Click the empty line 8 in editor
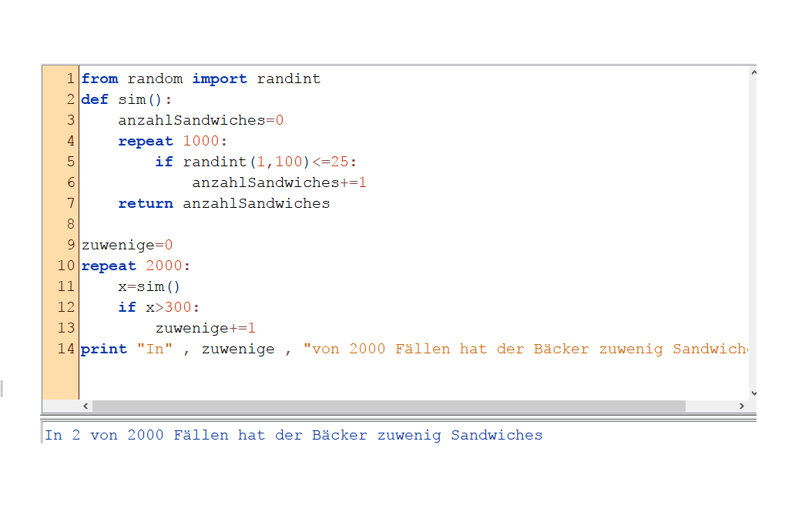Viewport: 812px width, 505px height. pos(308,224)
